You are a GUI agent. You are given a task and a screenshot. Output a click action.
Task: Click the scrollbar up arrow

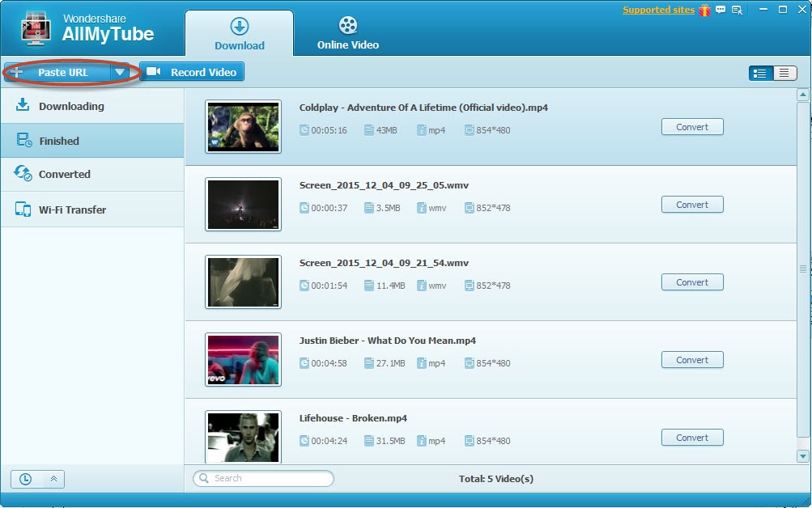(802, 95)
